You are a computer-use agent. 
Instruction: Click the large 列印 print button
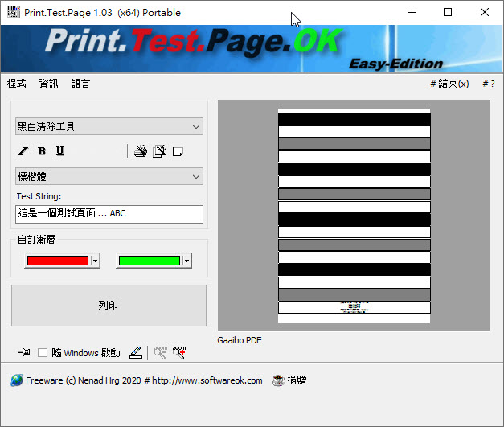click(x=109, y=306)
